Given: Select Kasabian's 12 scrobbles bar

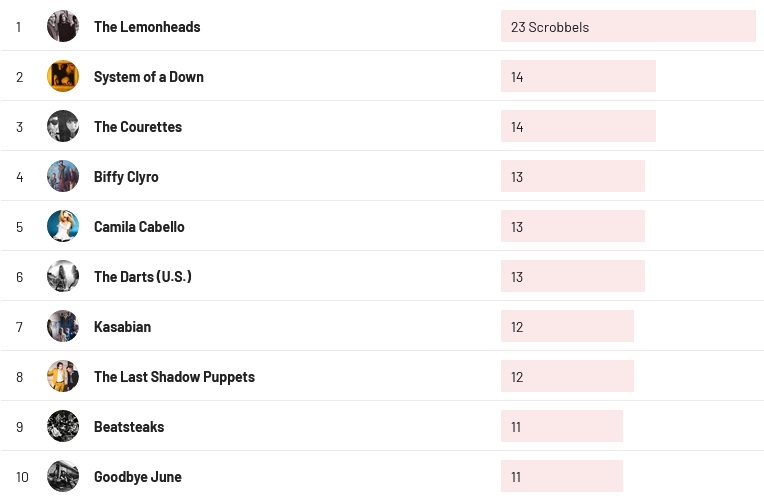Looking at the screenshot, I should [567, 327].
